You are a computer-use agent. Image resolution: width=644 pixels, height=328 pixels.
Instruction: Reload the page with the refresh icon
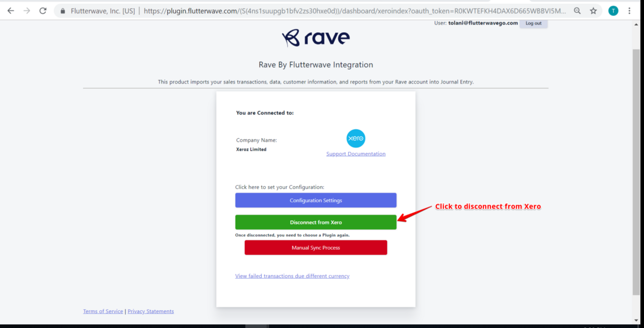click(43, 11)
